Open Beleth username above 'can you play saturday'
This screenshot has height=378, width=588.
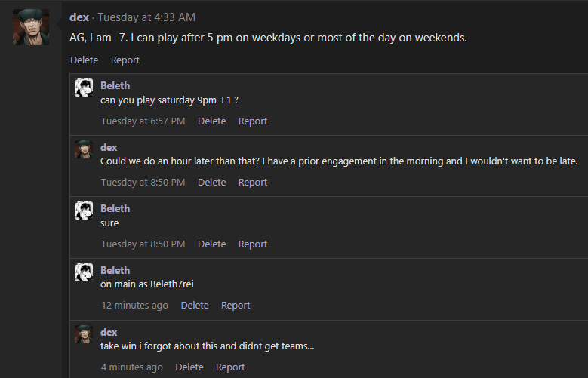[x=115, y=85]
